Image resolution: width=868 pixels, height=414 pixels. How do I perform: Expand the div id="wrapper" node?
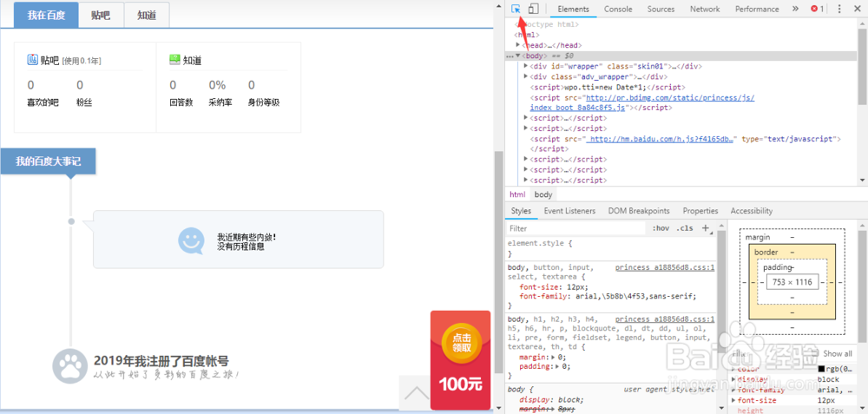[x=526, y=66]
